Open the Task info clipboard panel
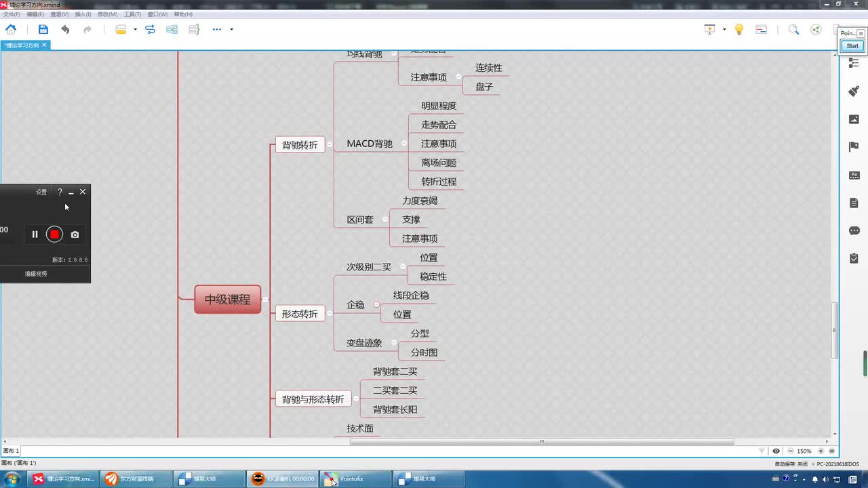 854,258
